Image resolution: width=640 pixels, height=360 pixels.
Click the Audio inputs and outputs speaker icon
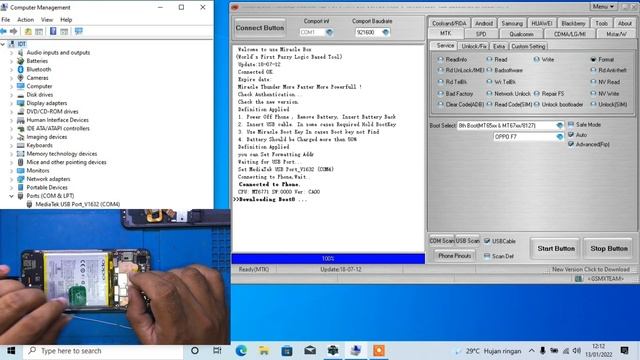[20, 52]
